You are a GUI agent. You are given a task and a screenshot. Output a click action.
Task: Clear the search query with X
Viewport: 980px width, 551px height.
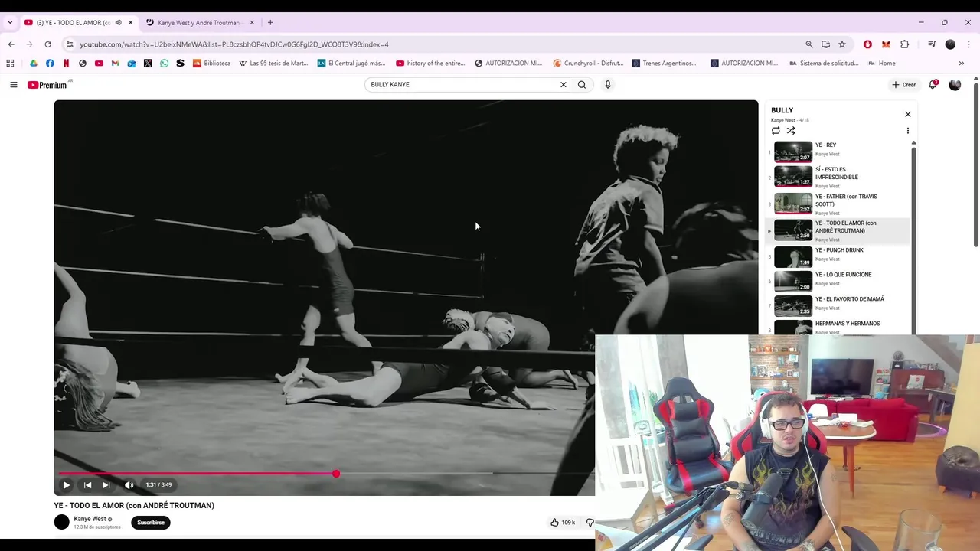tap(563, 85)
